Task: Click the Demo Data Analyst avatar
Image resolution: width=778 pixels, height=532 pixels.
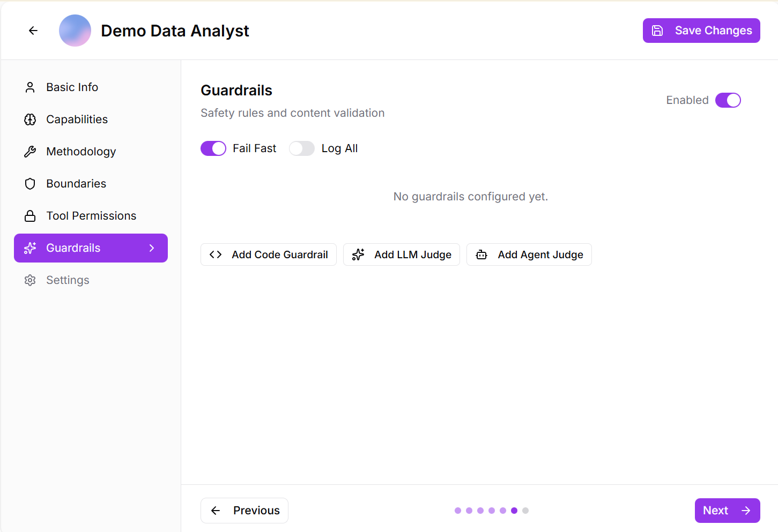Action: tap(75, 31)
